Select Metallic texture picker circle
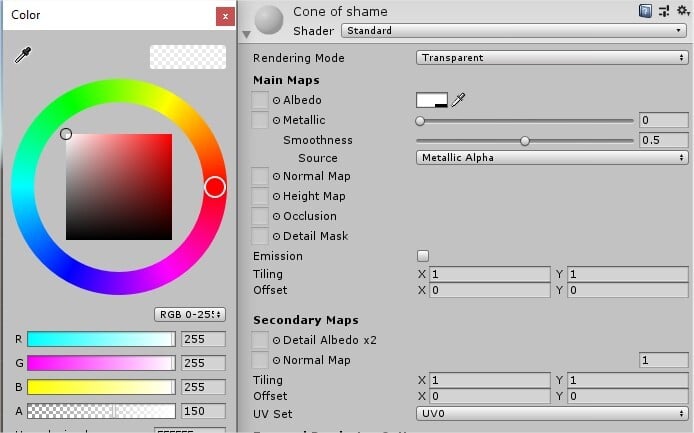The height and width of the screenshot is (433, 694). pos(276,120)
